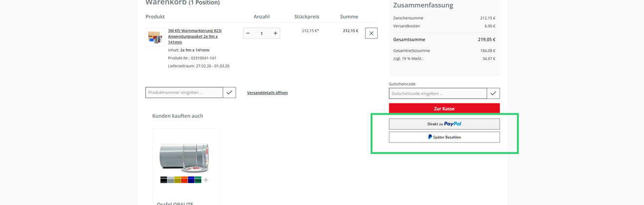Image resolution: width=644 pixels, height=205 pixels.
Task: Remove the 3M Warnmarkierung item from cart
Action: click(x=371, y=33)
